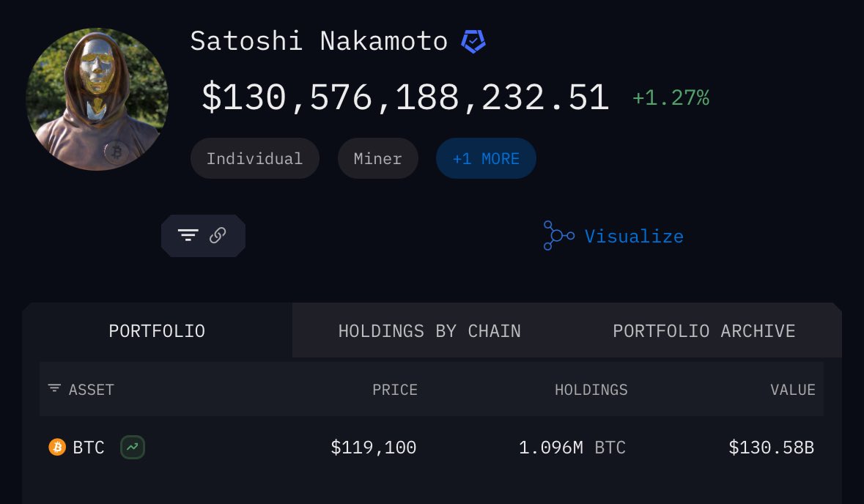Click the verified badge beside Satoshi Nakamoto
This screenshot has width=864, height=504.
tap(473, 42)
